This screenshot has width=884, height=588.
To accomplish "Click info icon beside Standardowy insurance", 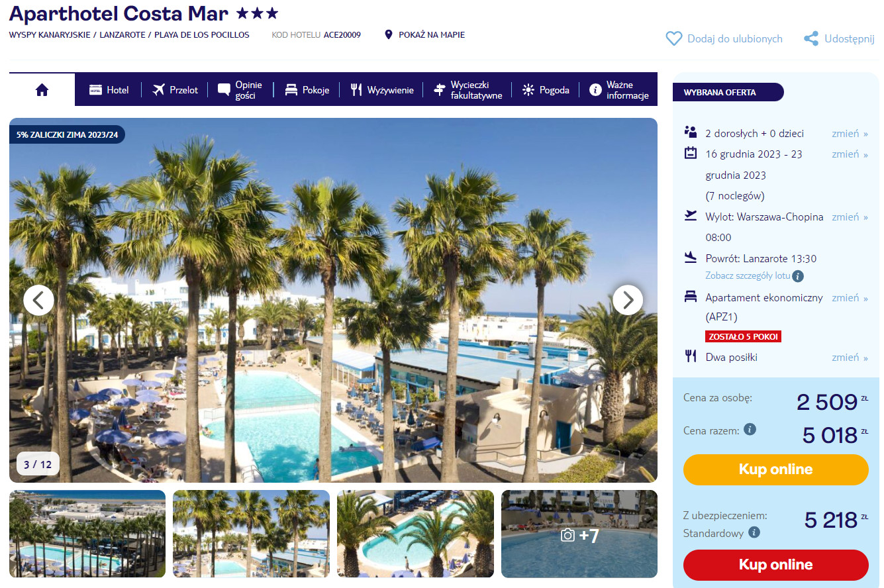I will pos(754,532).
